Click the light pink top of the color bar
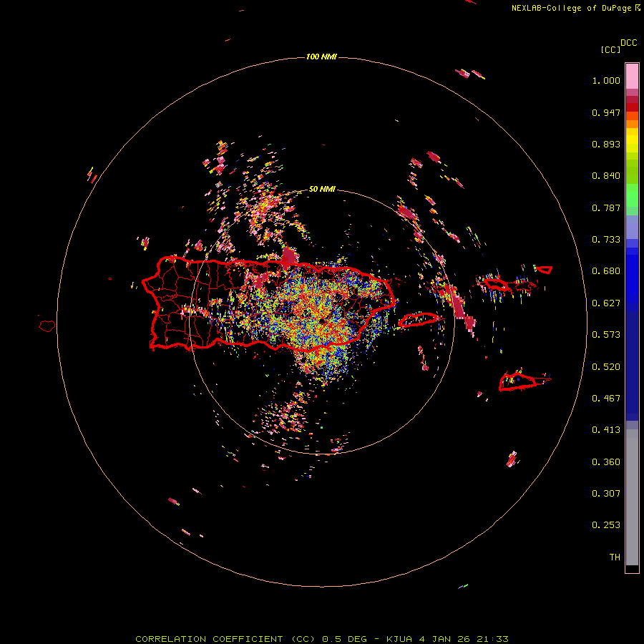Screen dimensions: 644x644 632,76
